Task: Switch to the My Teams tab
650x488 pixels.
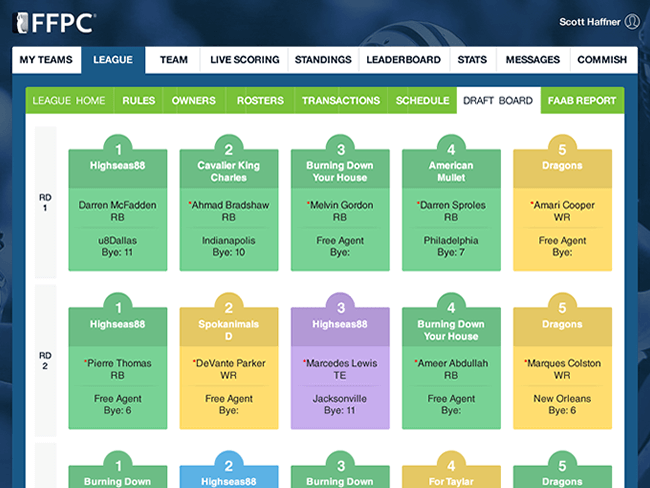Action: click(46, 60)
